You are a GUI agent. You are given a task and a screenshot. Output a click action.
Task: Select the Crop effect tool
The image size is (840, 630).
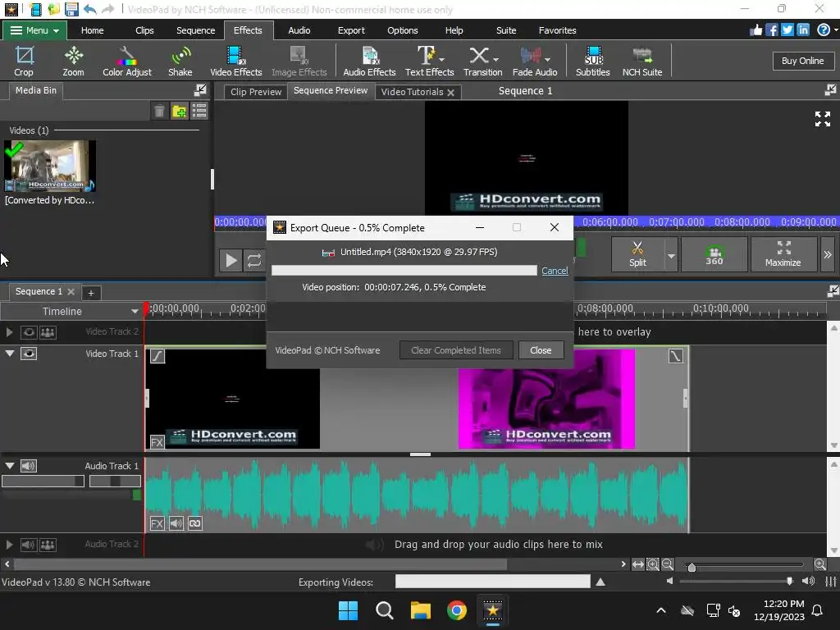(x=24, y=61)
